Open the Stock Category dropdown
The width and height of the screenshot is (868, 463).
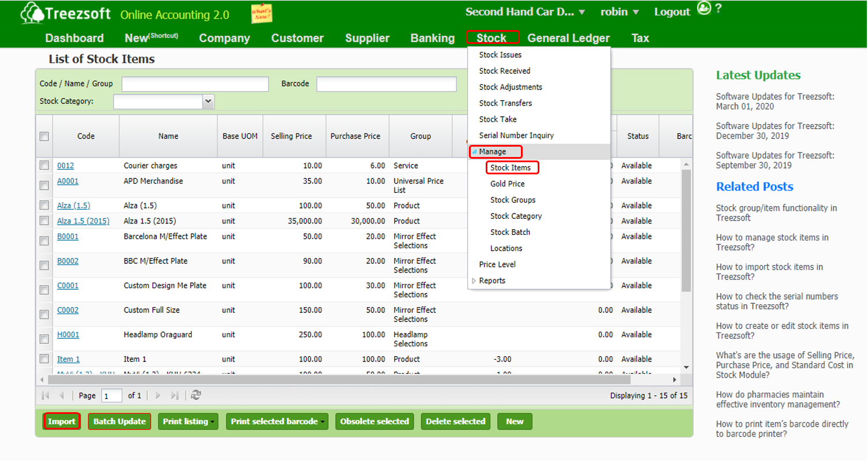208,102
